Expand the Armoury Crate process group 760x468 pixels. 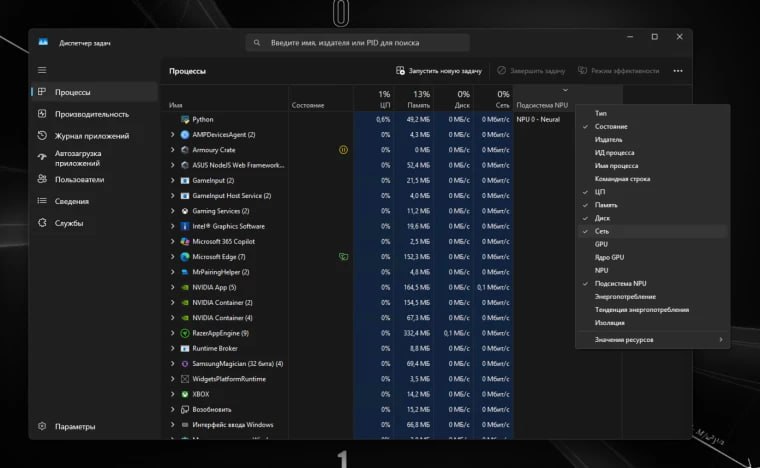tap(173, 150)
